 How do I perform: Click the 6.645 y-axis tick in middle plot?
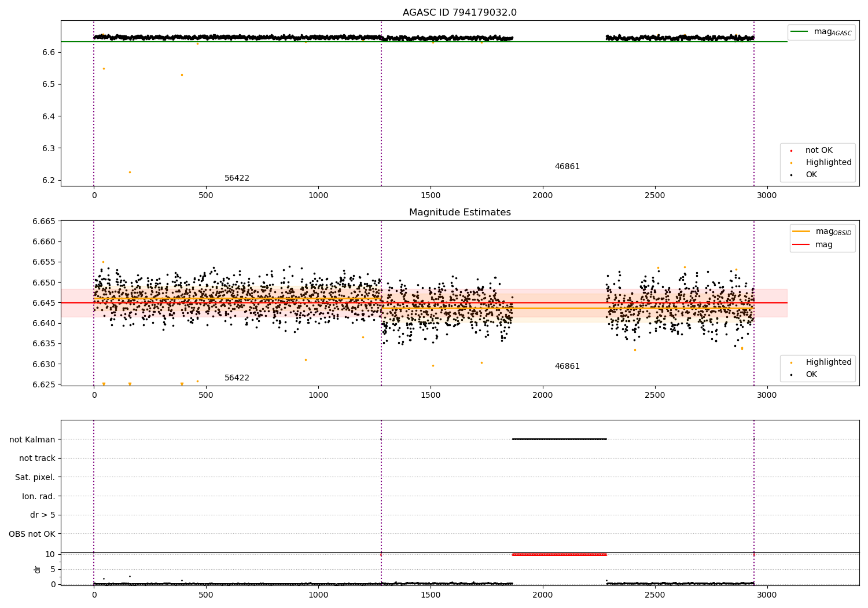pos(44,303)
